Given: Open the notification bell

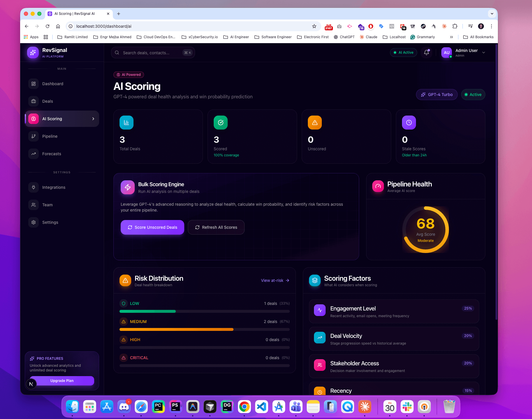Looking at the screenshot, I should click(x=426, y=53).
